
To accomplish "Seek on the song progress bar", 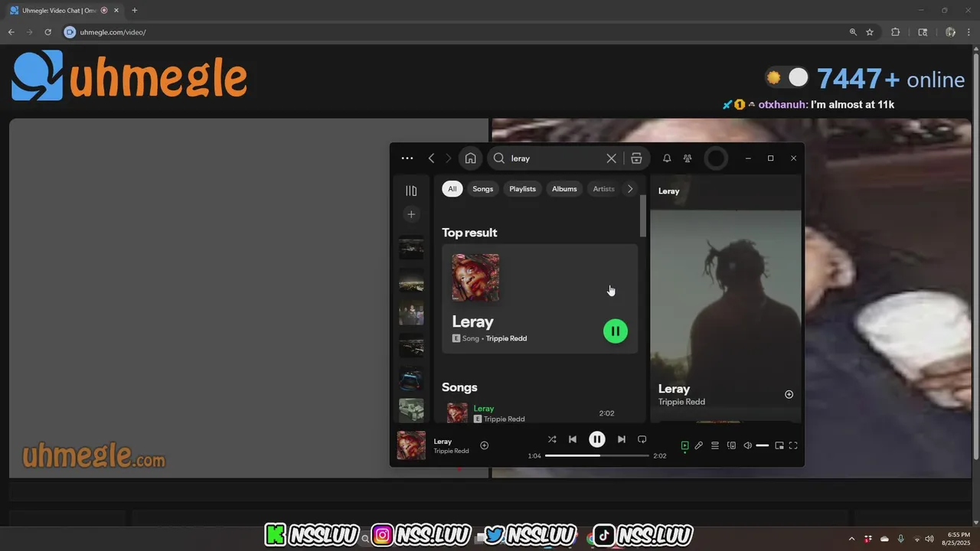I will (597, 455).
